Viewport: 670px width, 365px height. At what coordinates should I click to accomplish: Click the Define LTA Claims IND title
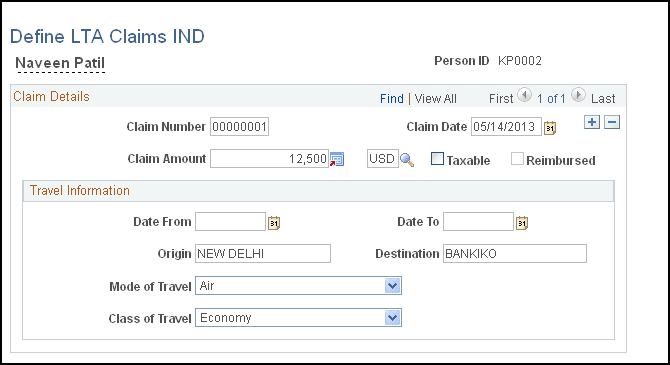click(x=107, y=36)
